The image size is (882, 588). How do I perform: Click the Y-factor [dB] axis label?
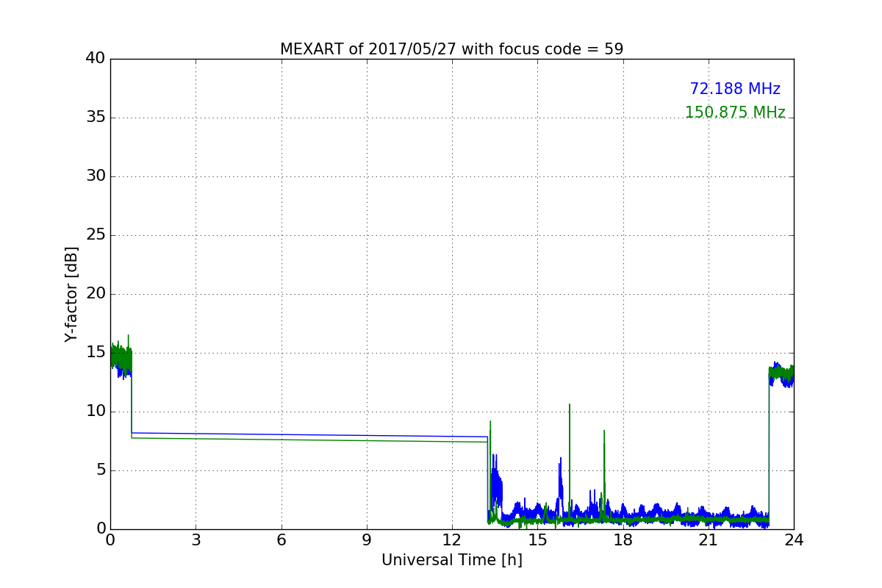pyautogui.click(x=71, y=294)
